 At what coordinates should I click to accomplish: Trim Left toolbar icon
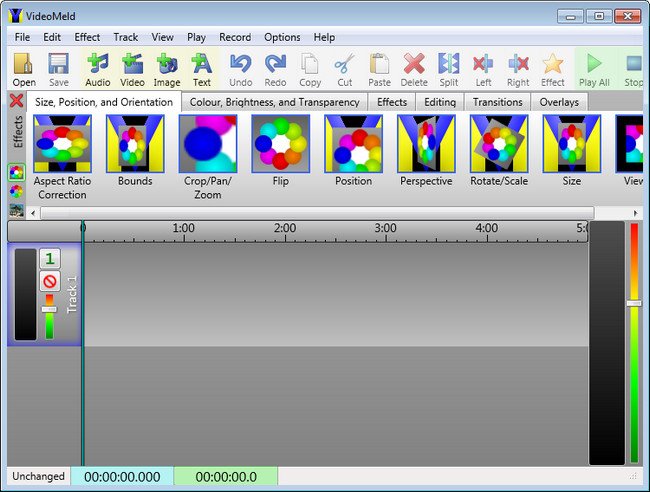click(483, 70)
